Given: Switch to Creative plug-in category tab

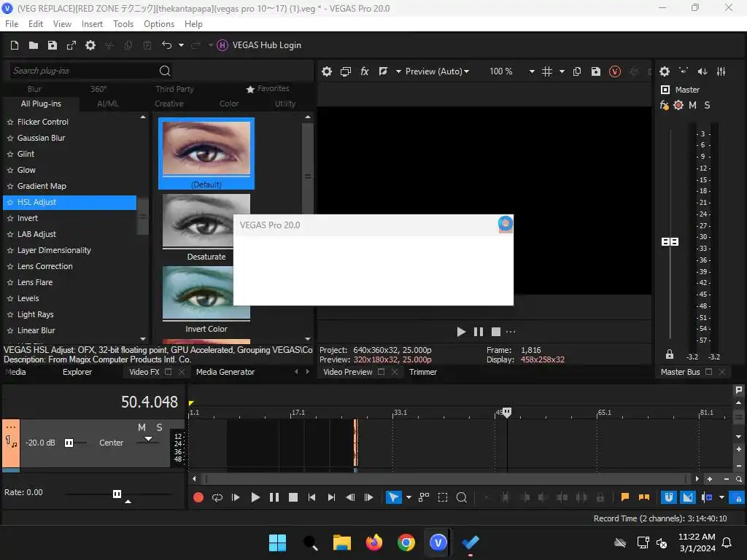Looking at the screenshot, I should pyautogui.click(x=169, y=104).
